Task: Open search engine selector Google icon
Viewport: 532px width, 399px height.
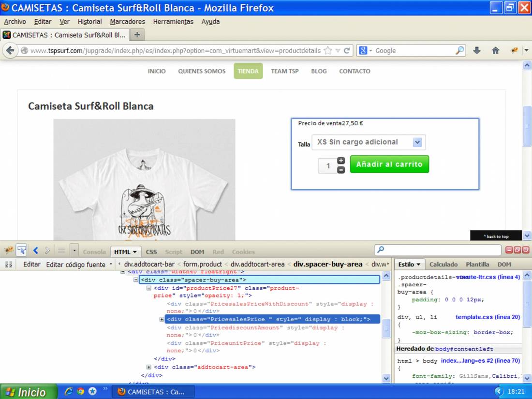Action: (363, 51)
